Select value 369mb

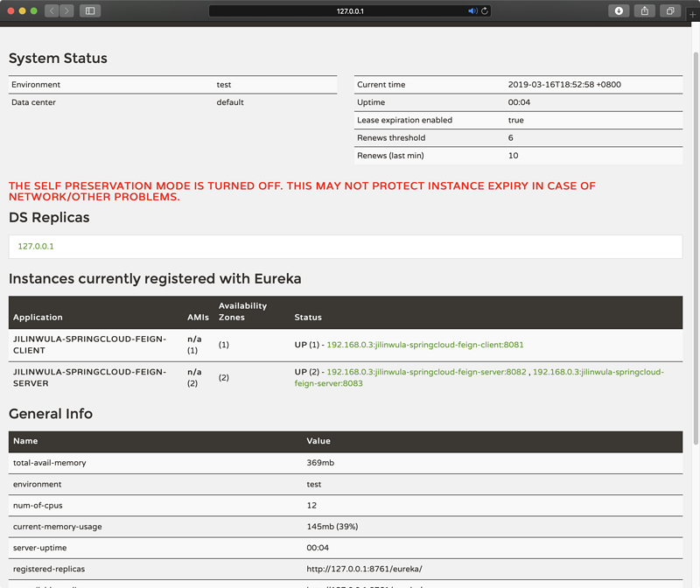[x=320, y=463]
